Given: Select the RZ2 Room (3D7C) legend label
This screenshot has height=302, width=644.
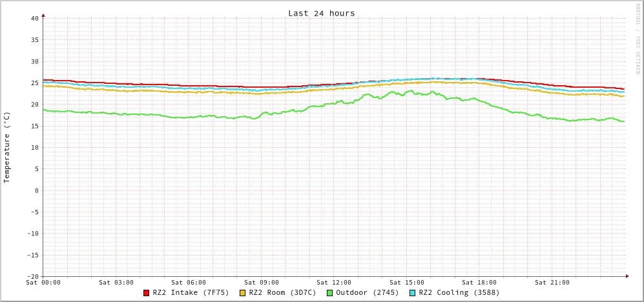Looking at the screenshot, I should (282, 292).
